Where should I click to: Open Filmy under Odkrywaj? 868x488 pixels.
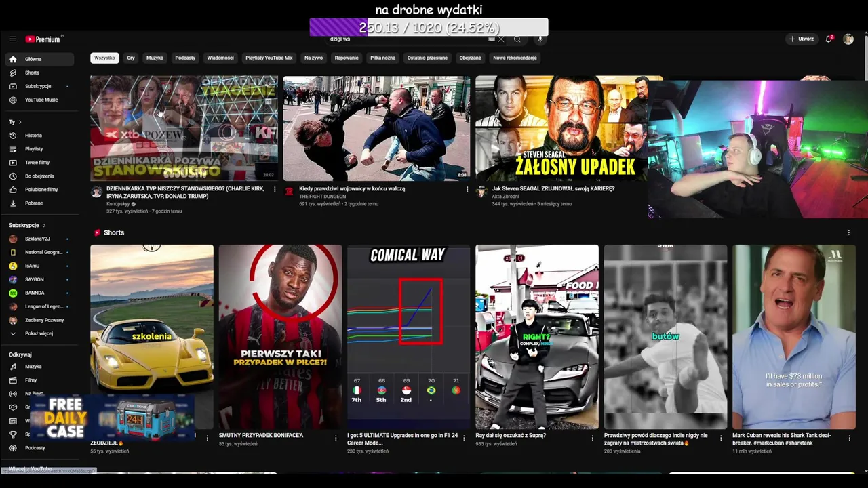pyautogui.click(x=39, y=380)
